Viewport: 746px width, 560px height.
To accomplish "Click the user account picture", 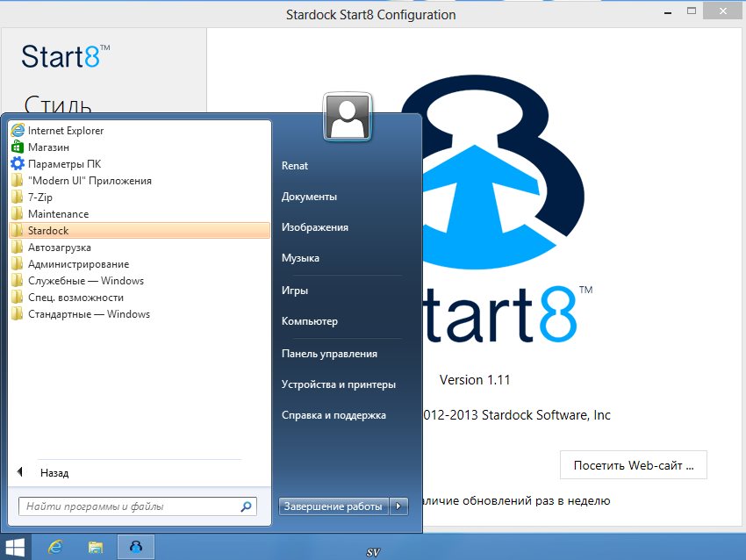I will (x=348, y=116).
